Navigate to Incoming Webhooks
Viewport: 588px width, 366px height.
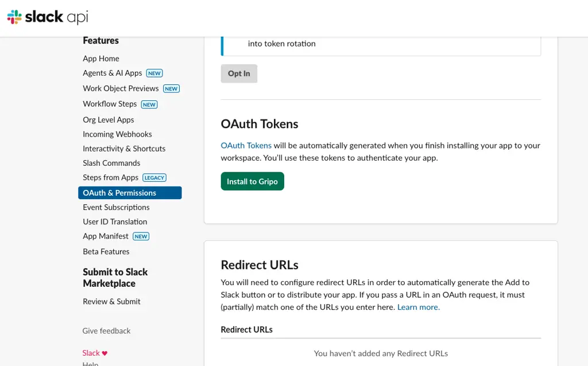click(117, 134)
